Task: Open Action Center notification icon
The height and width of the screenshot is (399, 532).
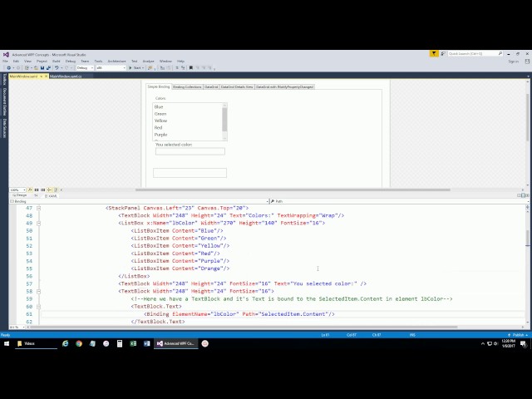Action: [x=524, y=344]
